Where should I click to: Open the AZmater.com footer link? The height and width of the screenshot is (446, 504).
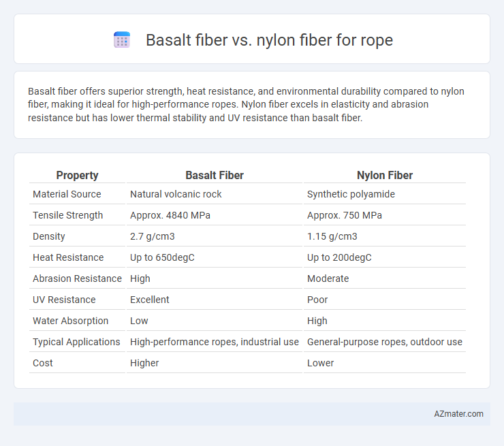[x=458, y=414]
